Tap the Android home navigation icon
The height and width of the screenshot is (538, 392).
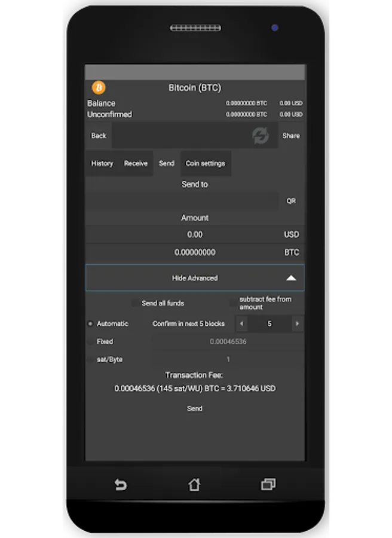pyautogui.click(x=194, y=484)
